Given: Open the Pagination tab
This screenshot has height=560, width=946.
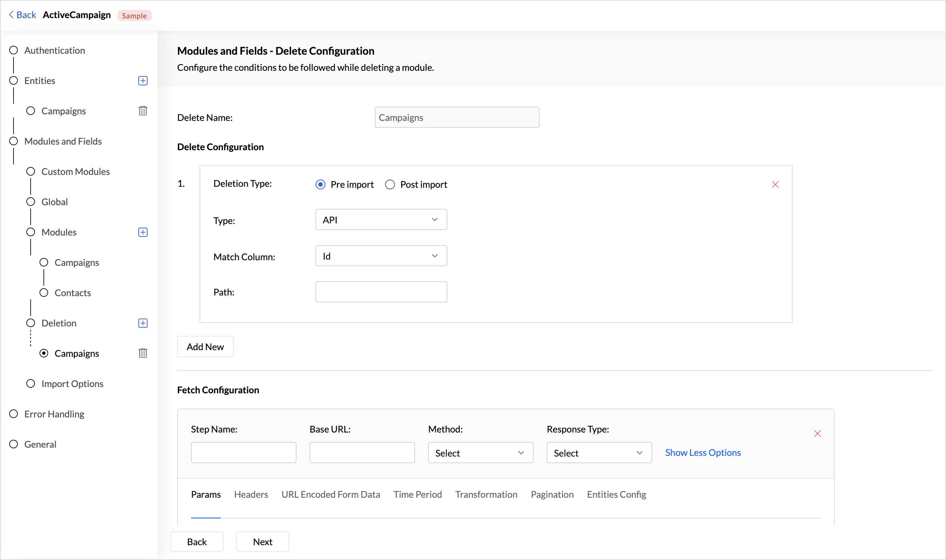Looking at the screenshot, I should coord(552,494).
